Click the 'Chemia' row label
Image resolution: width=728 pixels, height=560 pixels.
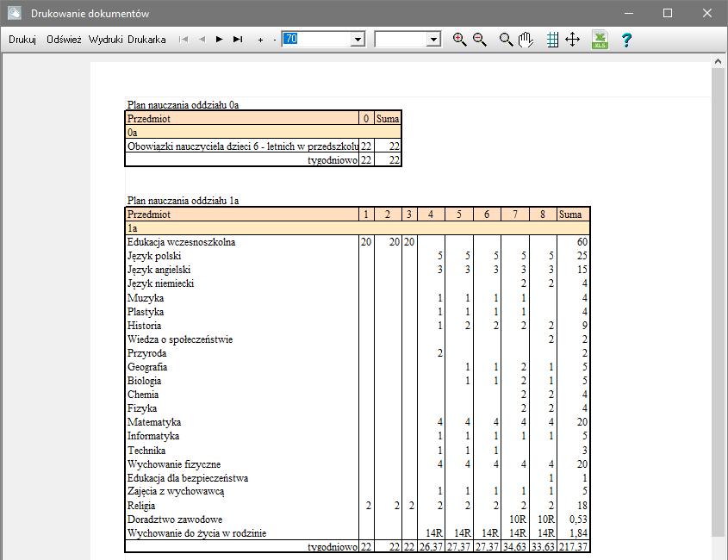pyautogui.click(x=143, y=395)
